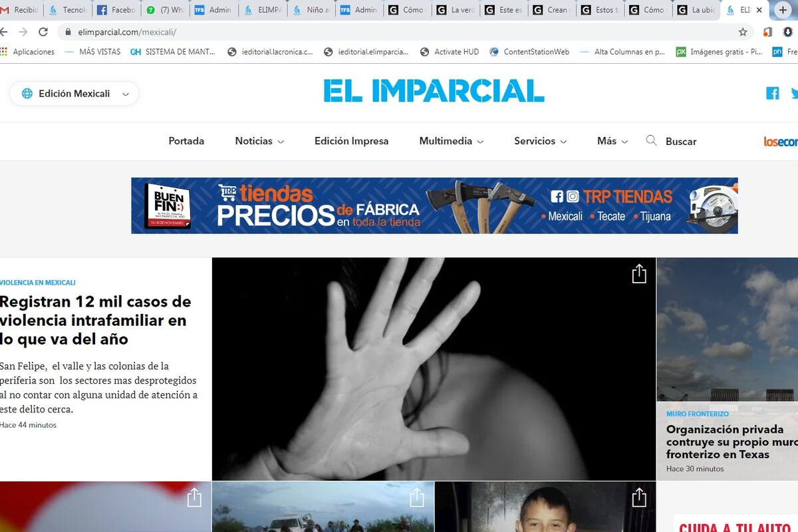This screenshot has width=798, height=532.
Task: Expand the Servicios menu
Action: [x=540, y=141]
